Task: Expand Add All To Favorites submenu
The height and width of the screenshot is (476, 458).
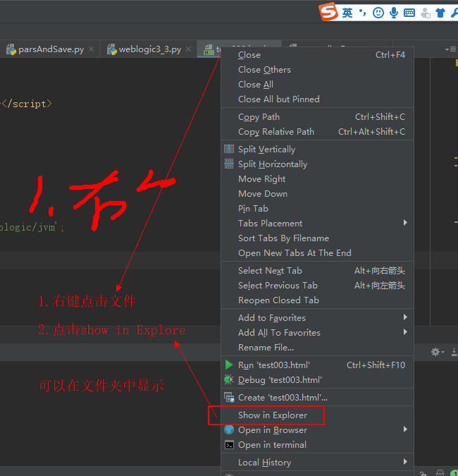Action: point(318,333)
